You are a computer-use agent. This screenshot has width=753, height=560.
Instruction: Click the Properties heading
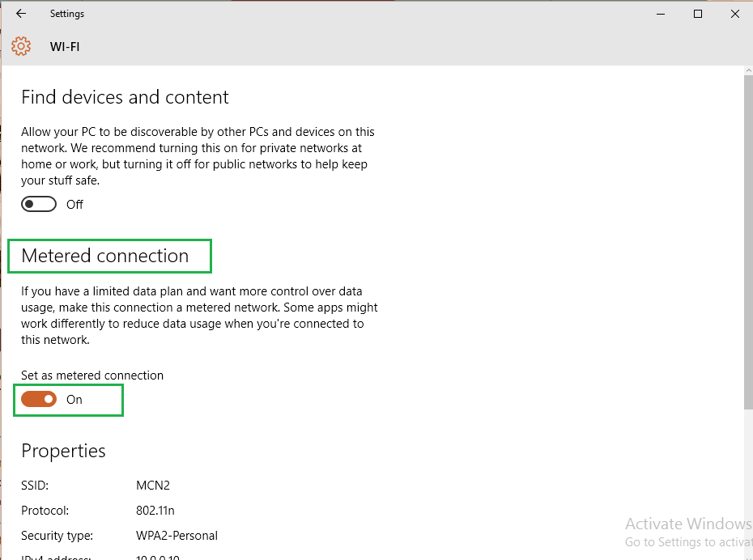coord(63,451)
